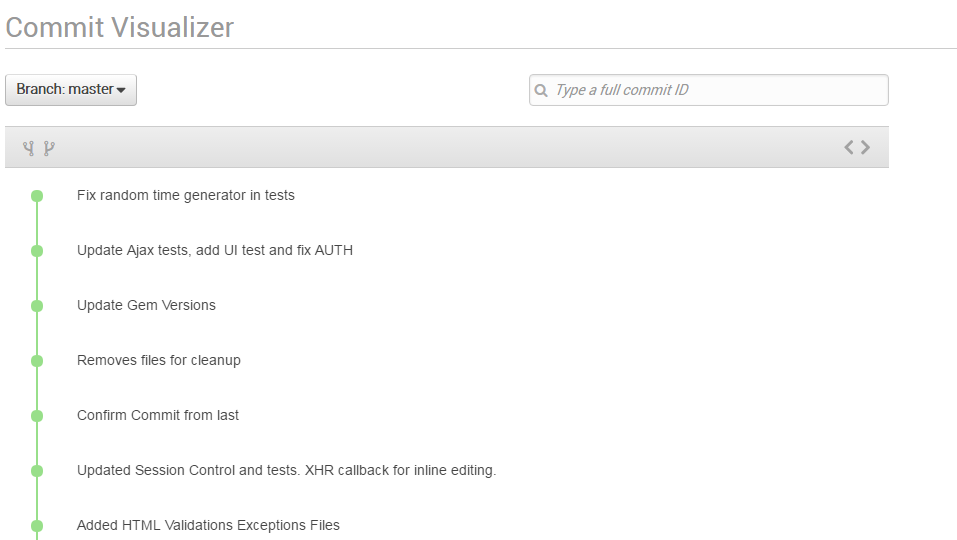Click the right chevron arrow in toolbar

[865, 147]
